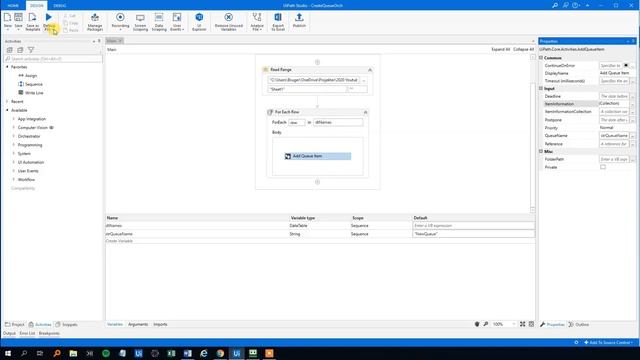The width and height of the screenshot is (640, 360).
Task: Open the Imports panel tab
Action: pyautogui.click(x=160, y=324)
